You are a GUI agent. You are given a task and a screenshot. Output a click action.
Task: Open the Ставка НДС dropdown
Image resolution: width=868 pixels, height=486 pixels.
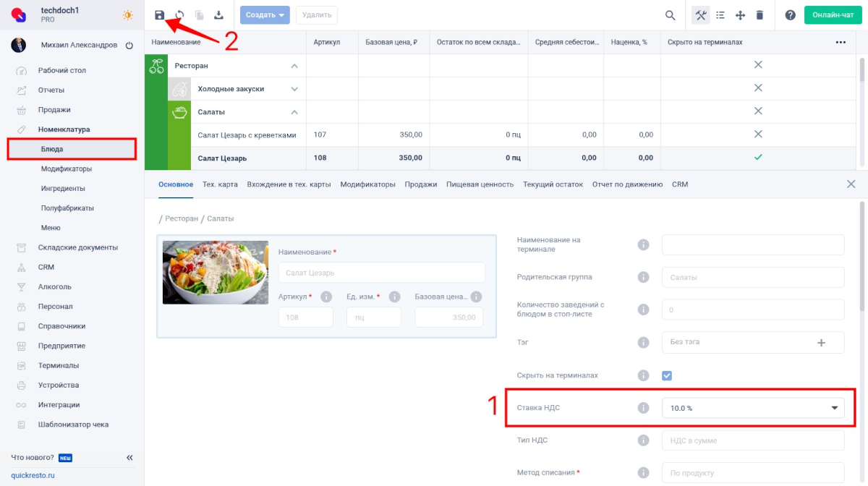(753, 408)
